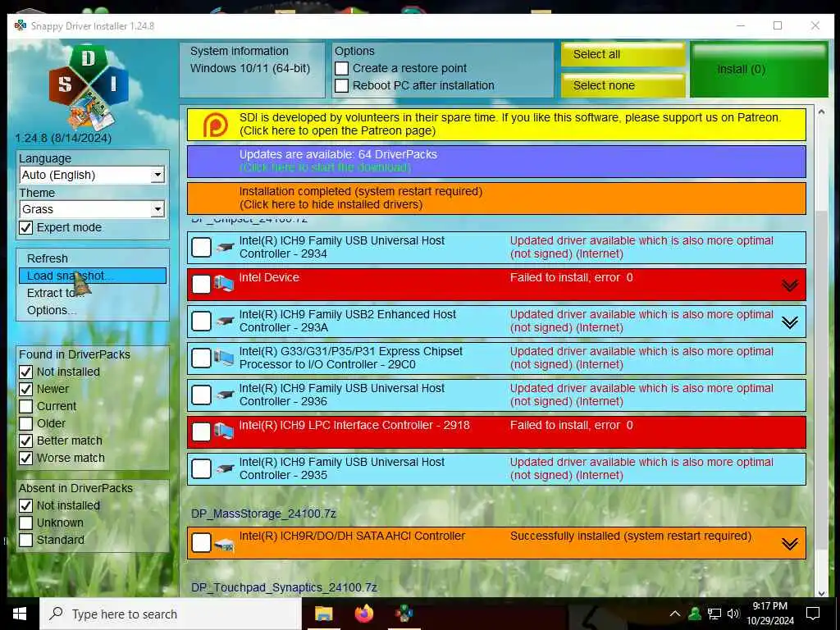The width and height of the screenshot is (840, 630).
Task: Uncheck Not installed under Found in DriverPacks
Action: click(25, 372)
